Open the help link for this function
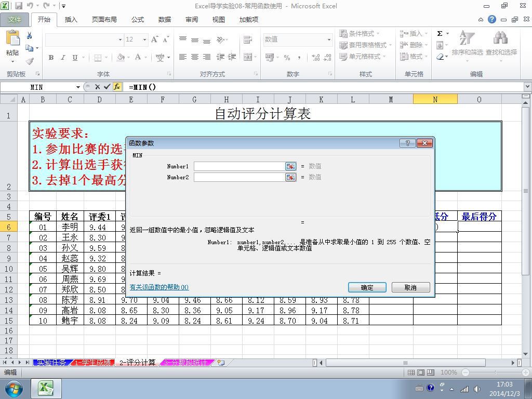Screen dimensions: 532x399 159,287
